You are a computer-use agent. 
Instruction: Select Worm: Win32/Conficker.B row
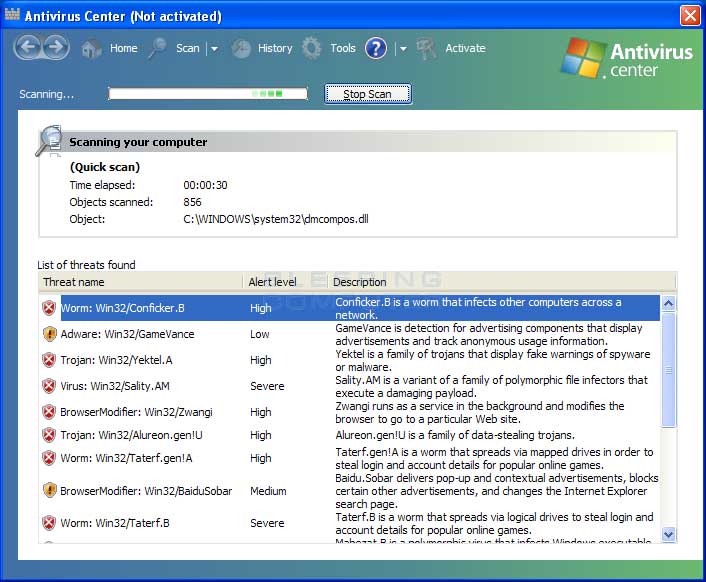click(x=350, y=308)
